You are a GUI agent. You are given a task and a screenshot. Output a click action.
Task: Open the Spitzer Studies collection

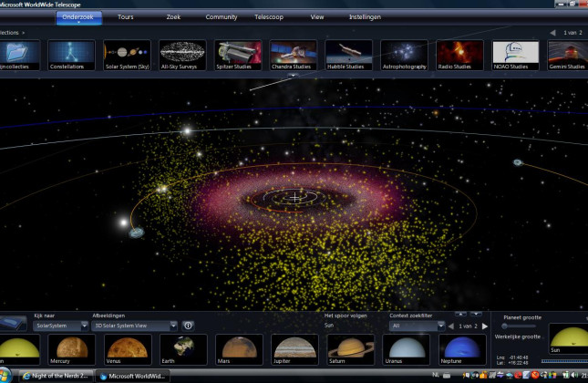tap(238, 55)
